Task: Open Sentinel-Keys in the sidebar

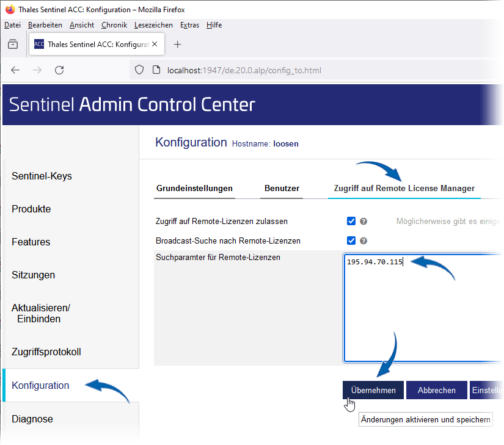Action: [42, 176]
